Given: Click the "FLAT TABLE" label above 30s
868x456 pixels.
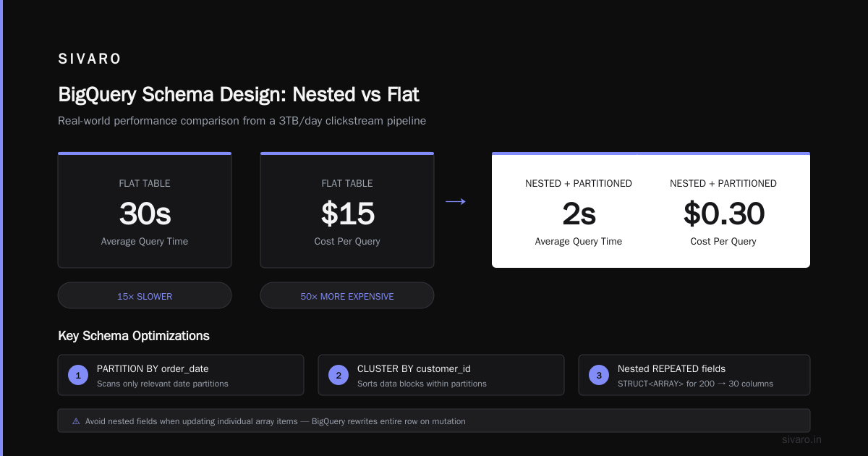Looking at the screenshot, I should (145, 184).
